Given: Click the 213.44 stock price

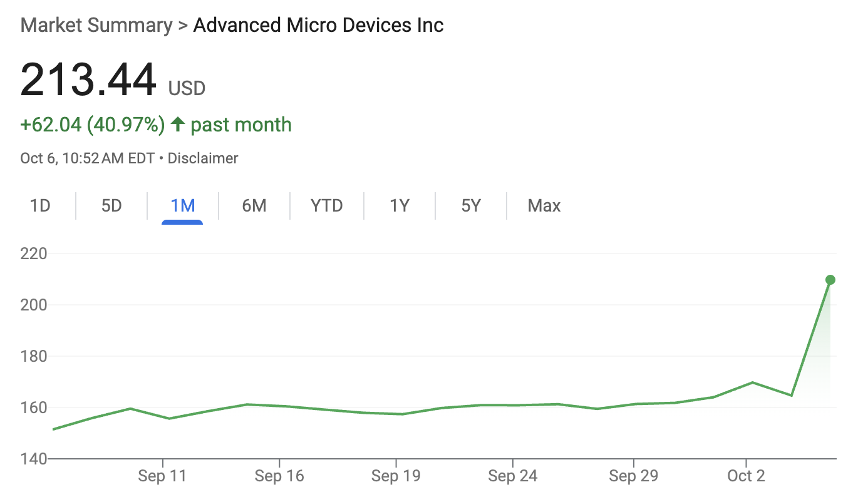Looking at the screenshot, I should [x=88, y=80].
